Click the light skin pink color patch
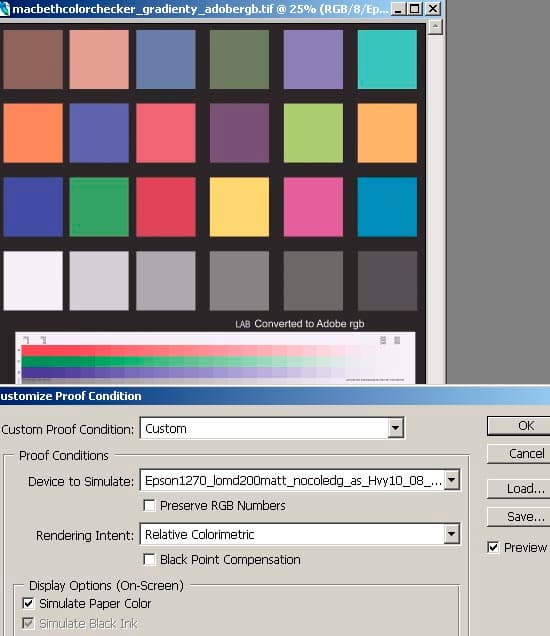The image size is (550, 636). [99, 59]
